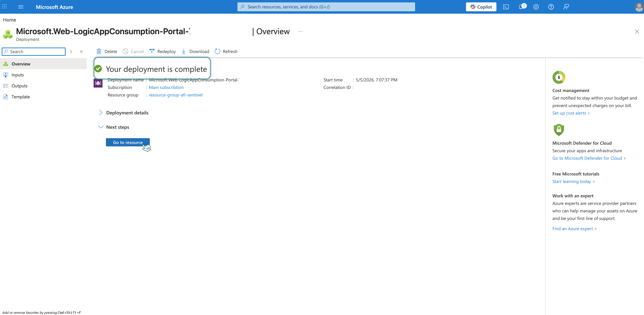Download the deployment
Viewport: 644px width, 315px height.
pos(195,51)
